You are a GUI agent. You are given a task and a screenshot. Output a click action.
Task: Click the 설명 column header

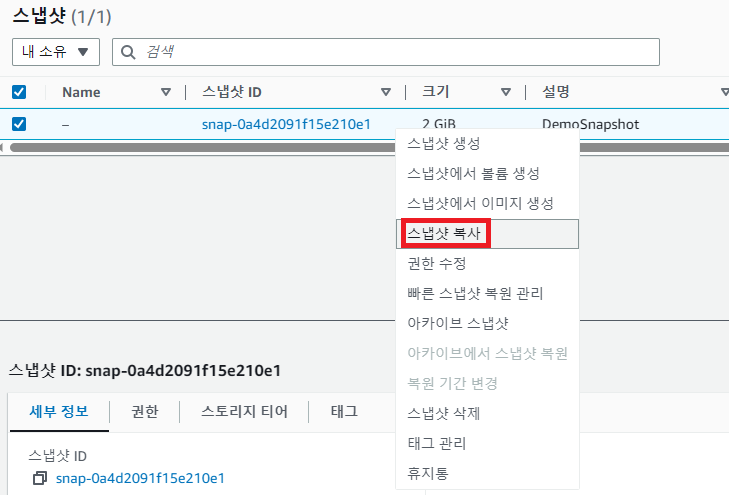tap(556, 92)
